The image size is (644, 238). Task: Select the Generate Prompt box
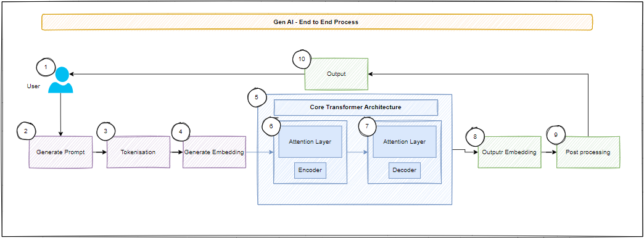coord(61,152)
